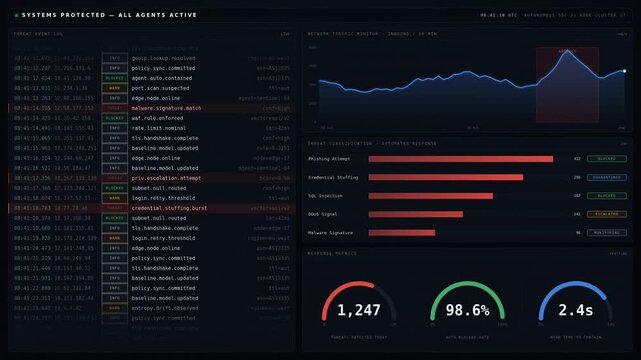Open 'NETWORK TRAFFIC MONITOR' panel title
The image size is (641, 360).
[x=372, y=34]
